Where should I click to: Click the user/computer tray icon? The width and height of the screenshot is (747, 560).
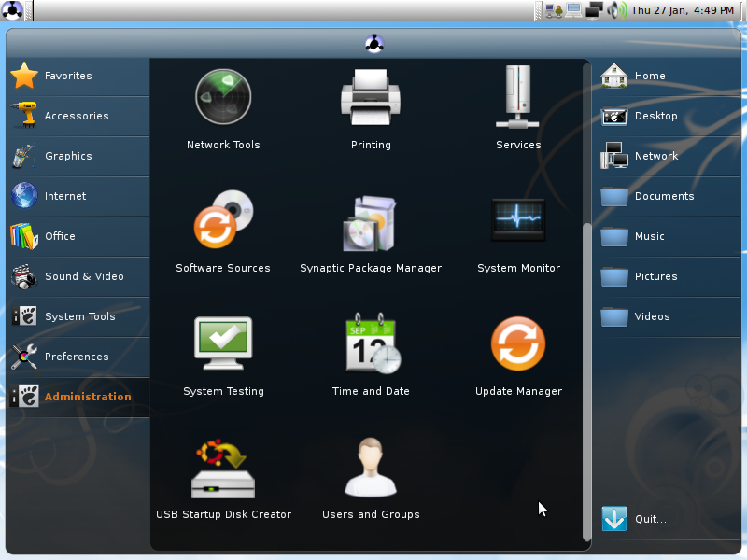pos(554,10)
